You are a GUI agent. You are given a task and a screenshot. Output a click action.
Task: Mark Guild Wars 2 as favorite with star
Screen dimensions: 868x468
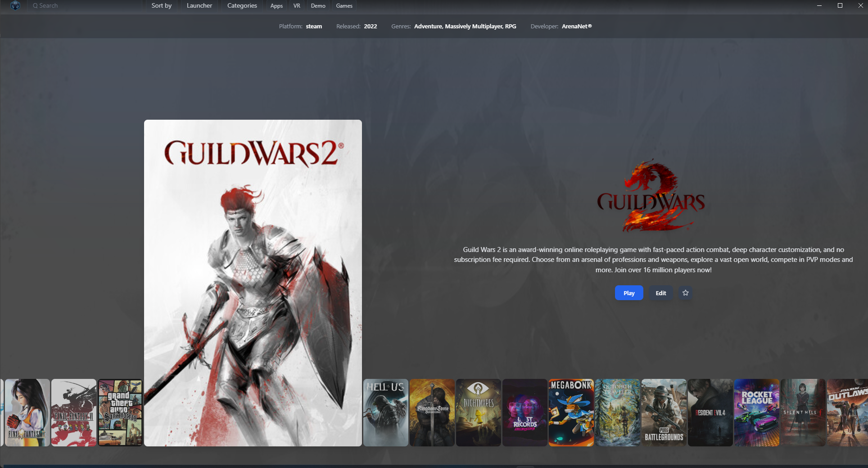point(685,293)
